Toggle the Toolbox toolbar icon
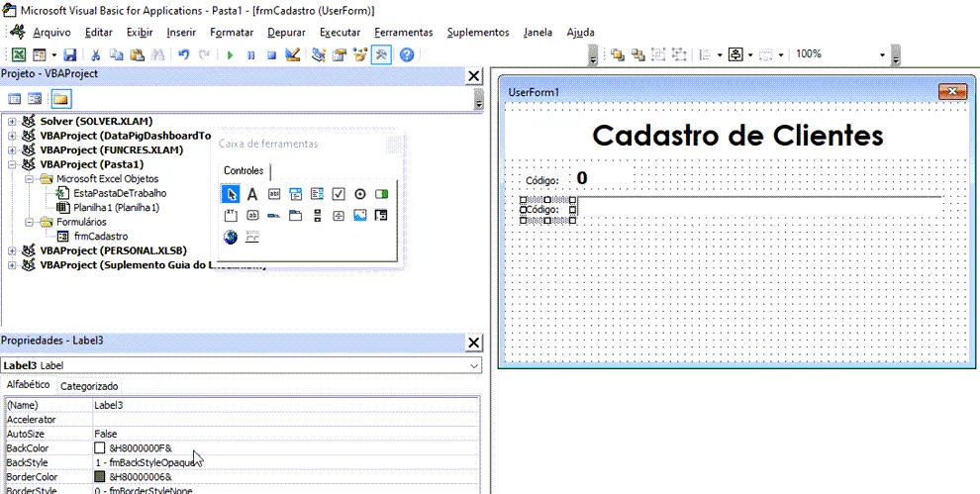The width and height of the screenshot is (980, 494). tap(381, 55)
